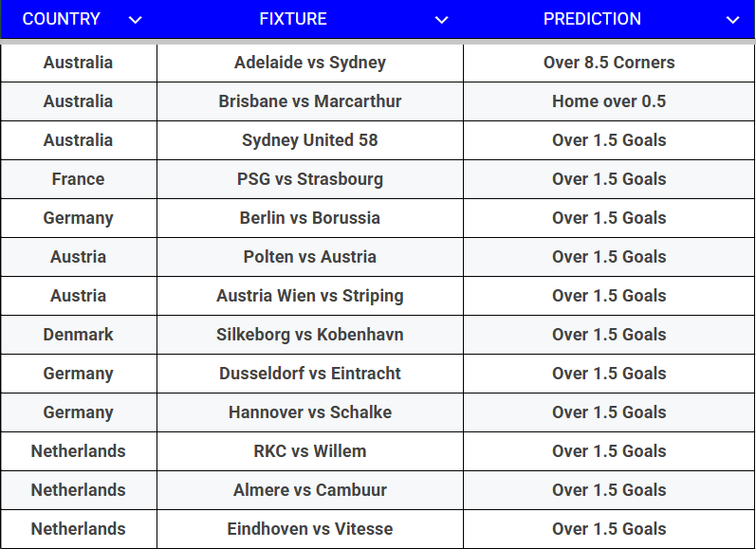
Task: Select the Berlin vs Borussia fixture
Action: coord(310,218)
